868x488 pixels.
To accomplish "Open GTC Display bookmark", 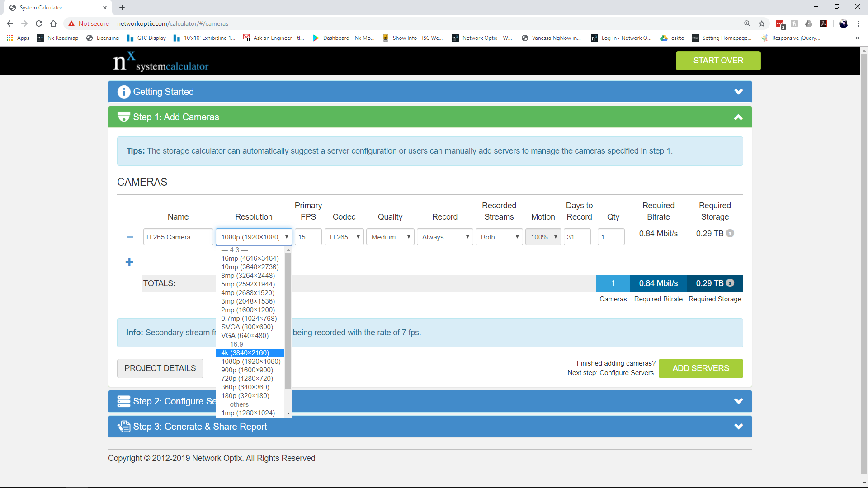I will 146,38.
